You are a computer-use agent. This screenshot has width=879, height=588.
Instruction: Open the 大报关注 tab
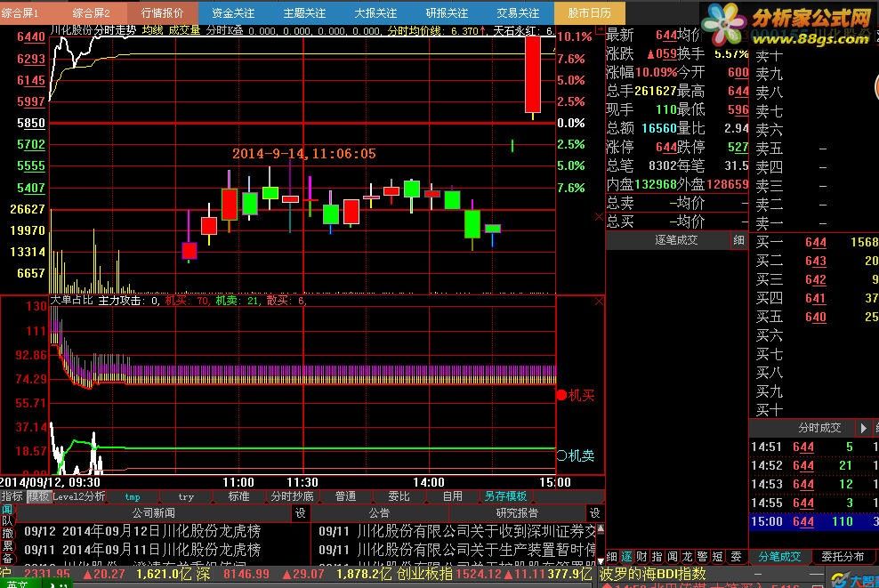[375, 12]
